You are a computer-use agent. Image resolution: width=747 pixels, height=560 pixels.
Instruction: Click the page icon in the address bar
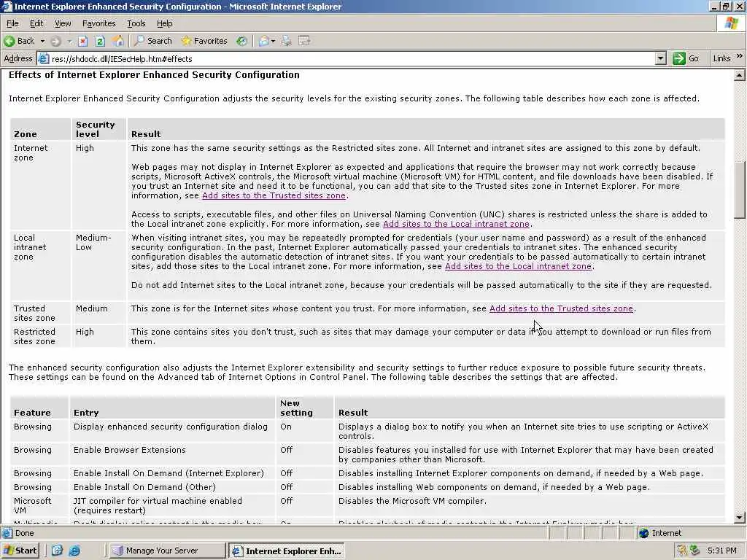pos(43,58)
